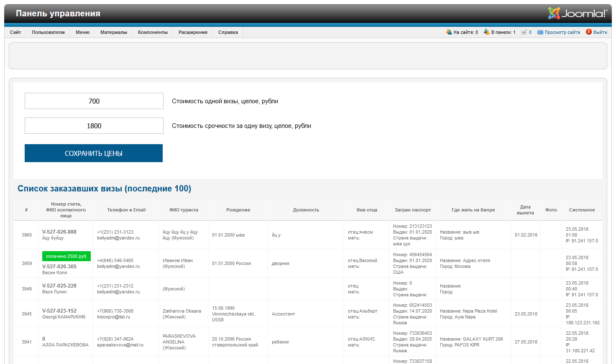This screenshot has width=616, height=364.
Task: Click contact name "АЛЛА ПАРАСКЕВОВА"
Action: [65, 345]
